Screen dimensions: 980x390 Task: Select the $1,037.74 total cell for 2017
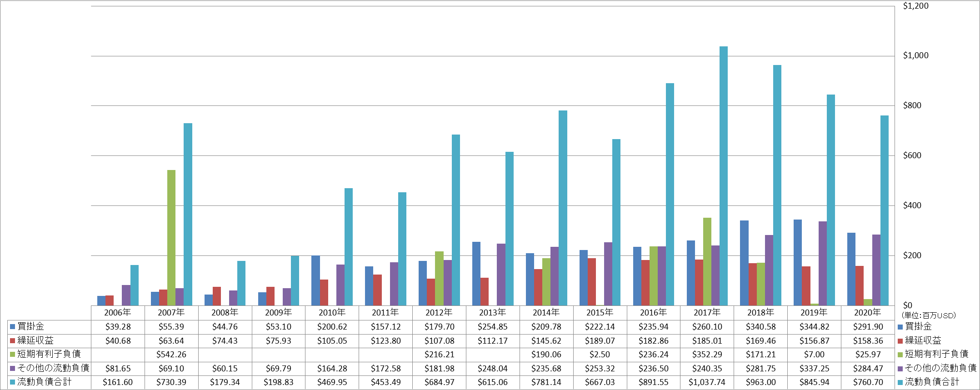point(707,382)
